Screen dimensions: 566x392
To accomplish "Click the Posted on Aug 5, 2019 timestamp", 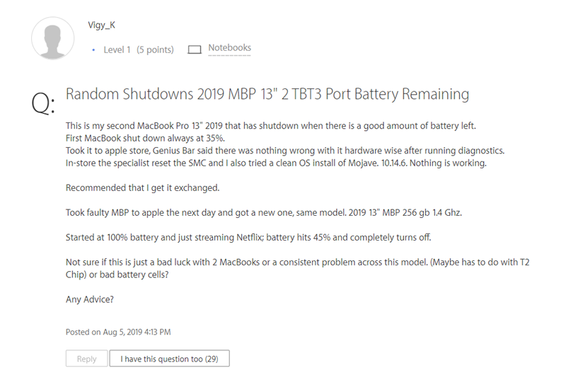I will coord(118,332).
